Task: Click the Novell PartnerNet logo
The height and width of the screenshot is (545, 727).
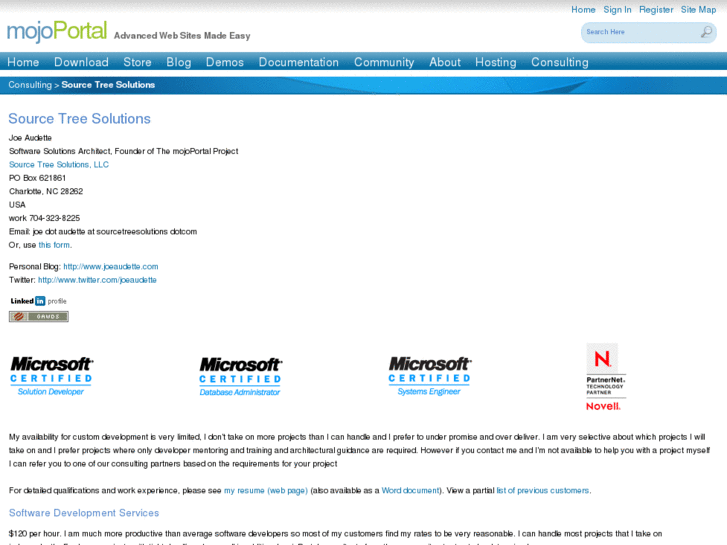Action: [x=606, y=377]
